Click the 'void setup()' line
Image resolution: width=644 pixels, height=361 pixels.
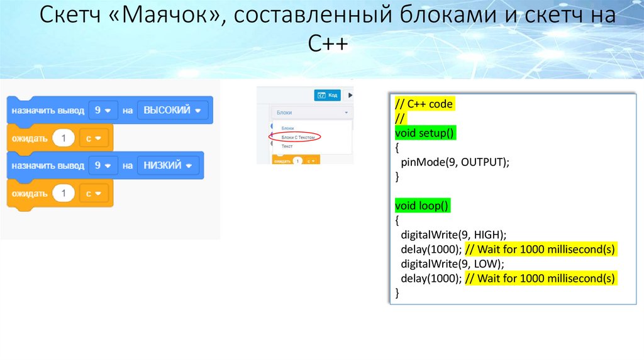click(x=425, y=133)
